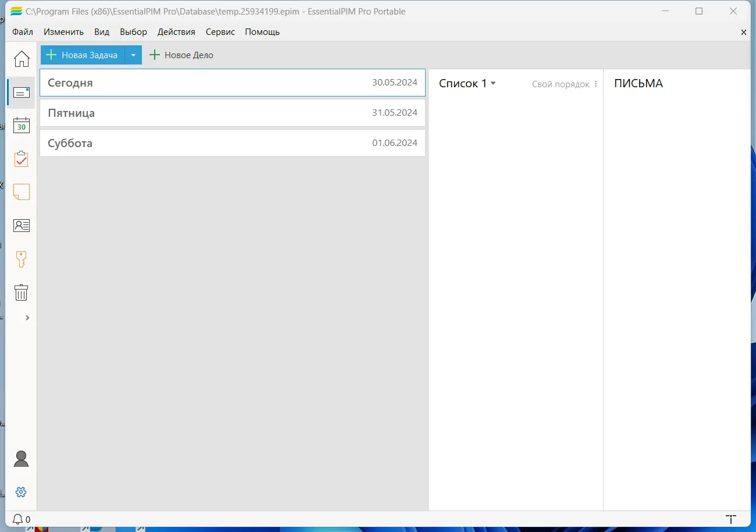Expand the sidebar navigation chevron

[x=27, y=317]
